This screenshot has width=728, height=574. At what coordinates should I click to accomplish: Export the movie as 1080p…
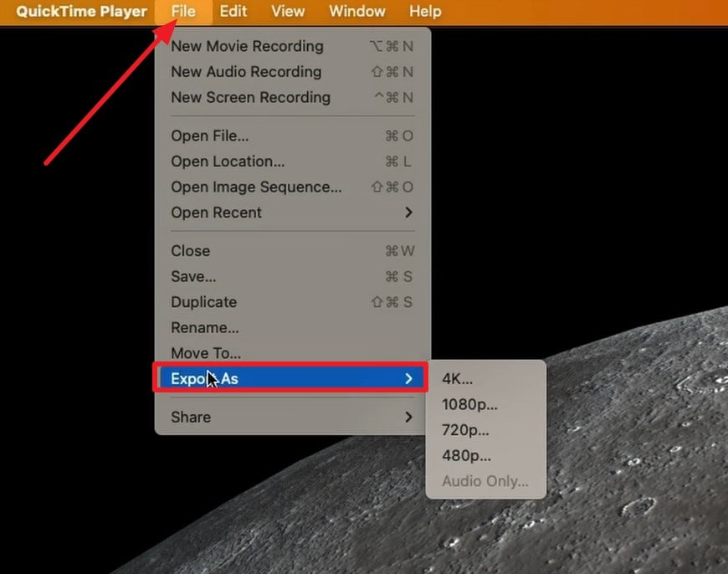[x=485, y=404]
